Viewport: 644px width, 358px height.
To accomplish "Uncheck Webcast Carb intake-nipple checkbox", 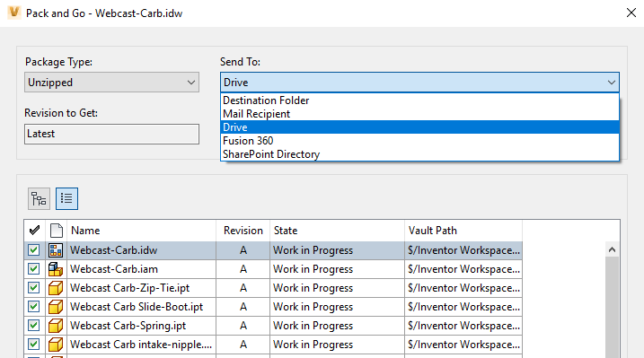I will pos(33,344).
